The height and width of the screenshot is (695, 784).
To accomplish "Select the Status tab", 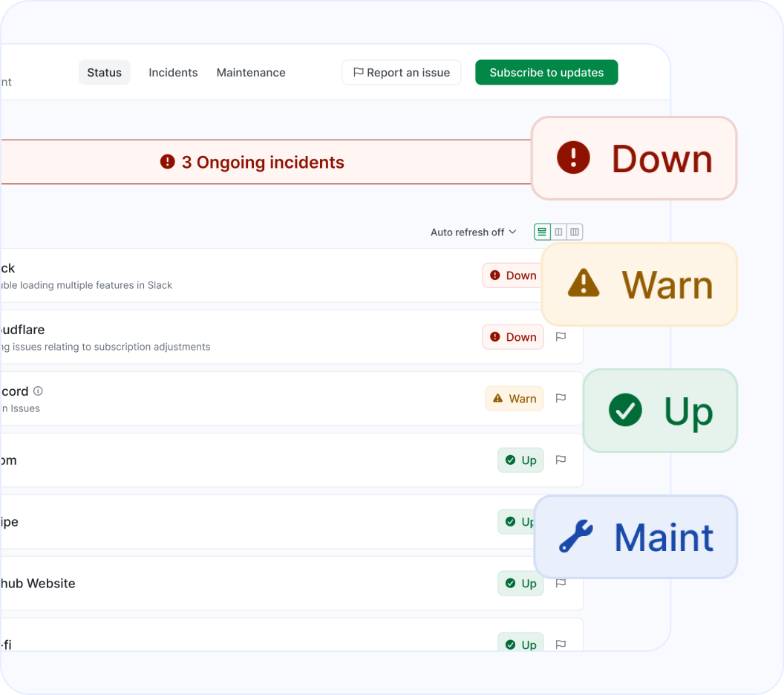I will pos(104,73).
